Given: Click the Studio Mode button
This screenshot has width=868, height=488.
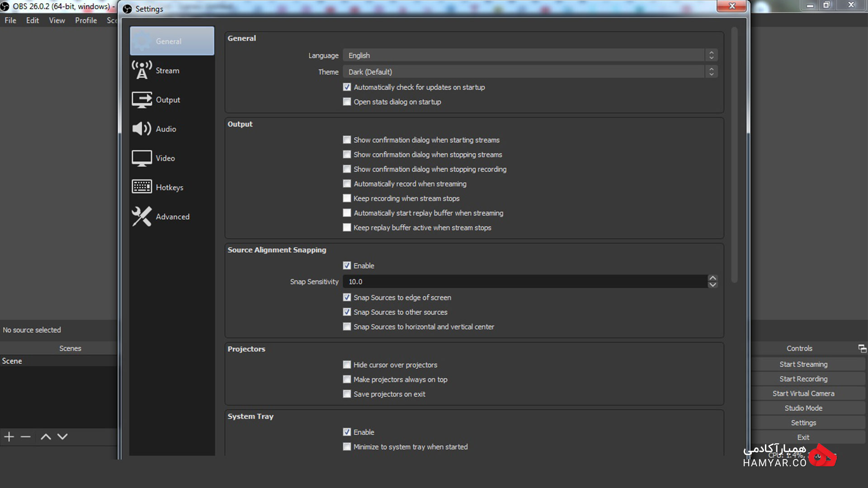Looking at the screenshot, I should tap(803, 408).
